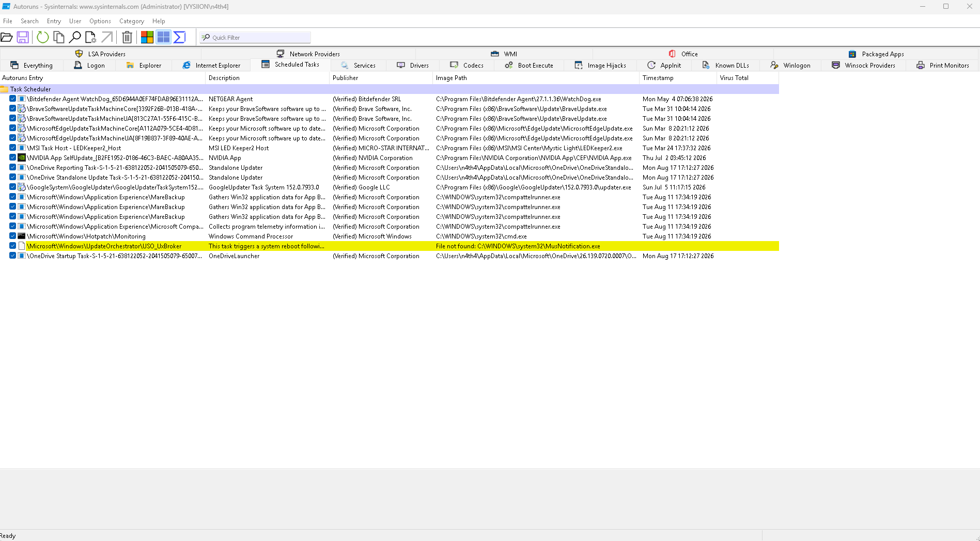Viewport: 980px width, 541px height.
Task: Click the file properties gear-page icon
Action: click(91, 37)
